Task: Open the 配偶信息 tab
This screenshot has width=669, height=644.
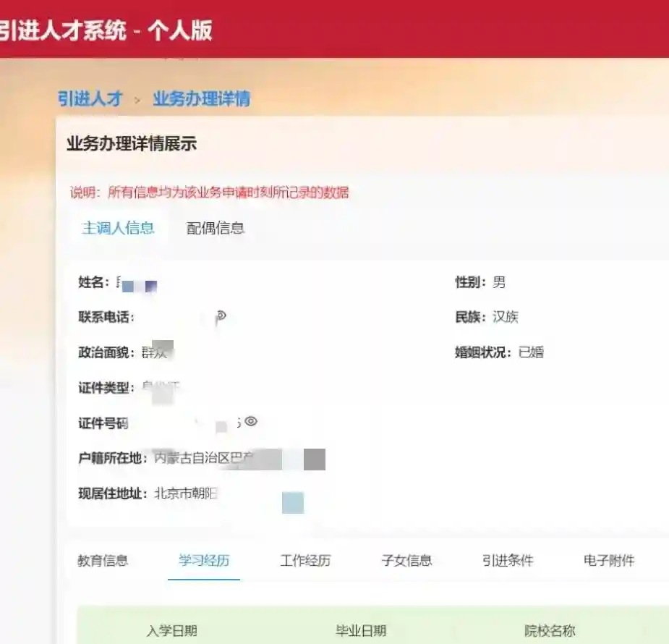Action: pos(216,228)
